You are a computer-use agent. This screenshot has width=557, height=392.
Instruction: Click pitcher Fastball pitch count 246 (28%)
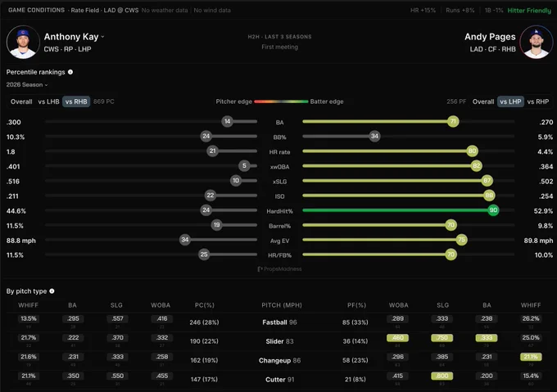(204, 322)
